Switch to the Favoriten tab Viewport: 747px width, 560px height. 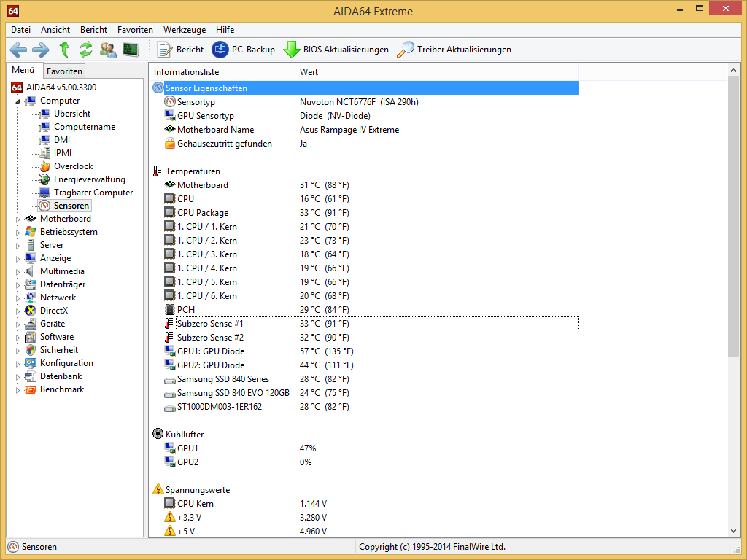click(x=64, y=71)
